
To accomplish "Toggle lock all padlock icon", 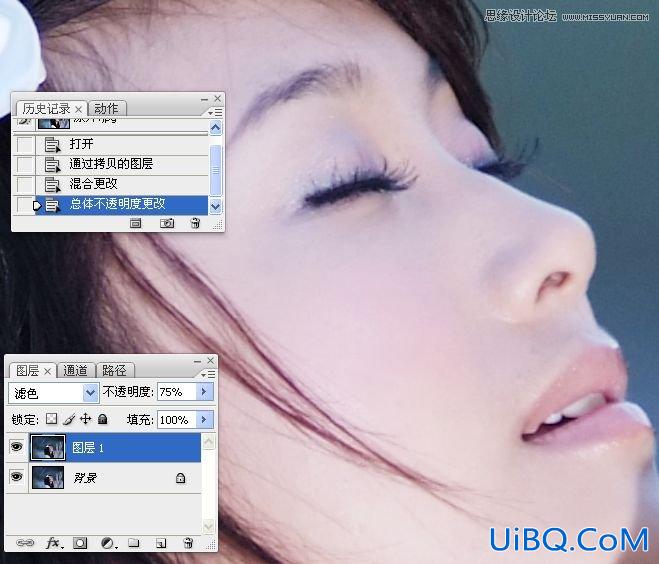I will (x=103, y=419).
